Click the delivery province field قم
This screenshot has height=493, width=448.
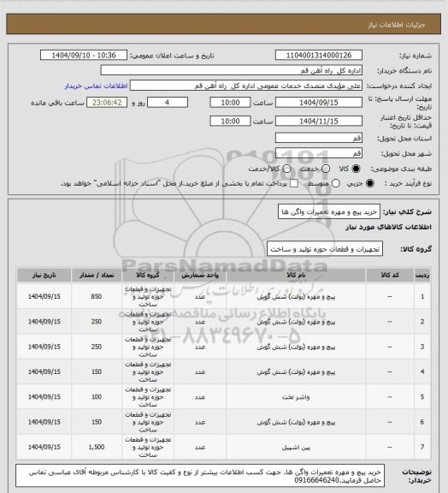[x=319, y=138]
